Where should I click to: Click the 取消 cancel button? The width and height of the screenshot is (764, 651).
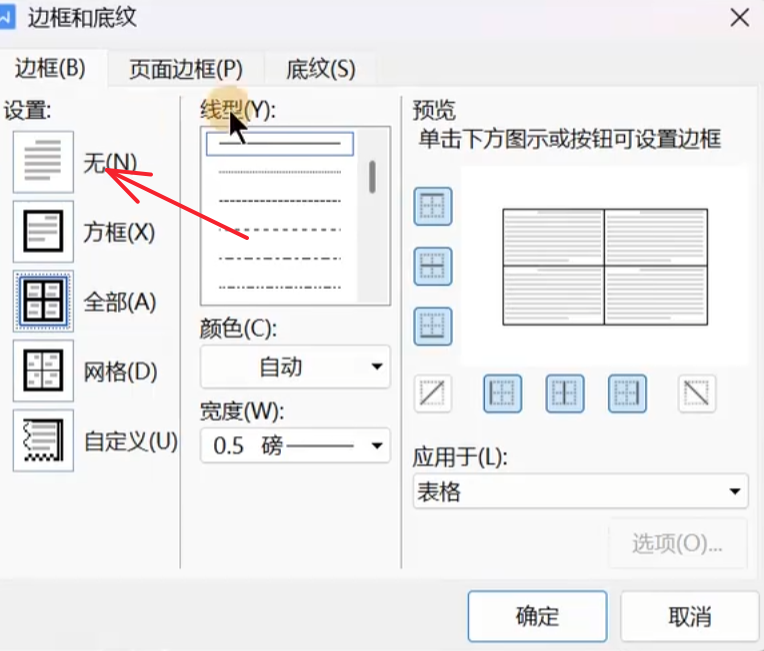point(690,616)
